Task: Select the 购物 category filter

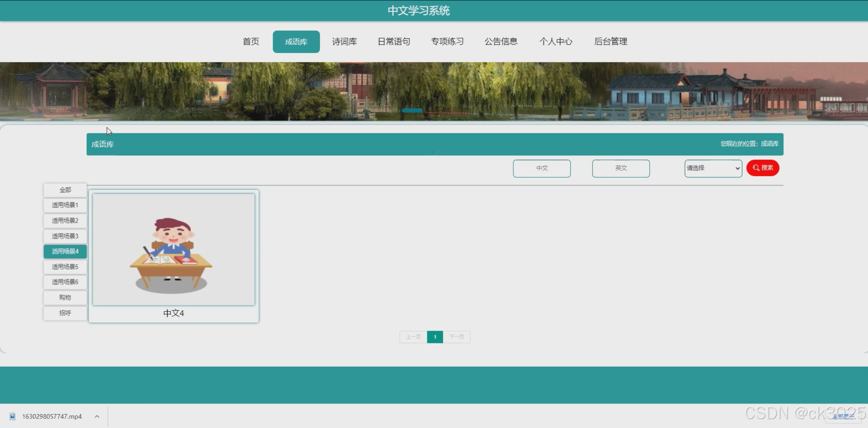Action: coord(65,297)
